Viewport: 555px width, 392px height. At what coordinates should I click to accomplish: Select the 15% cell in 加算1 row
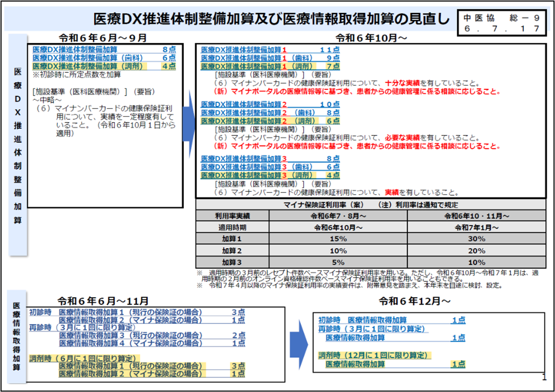click(x=338, y=238)
